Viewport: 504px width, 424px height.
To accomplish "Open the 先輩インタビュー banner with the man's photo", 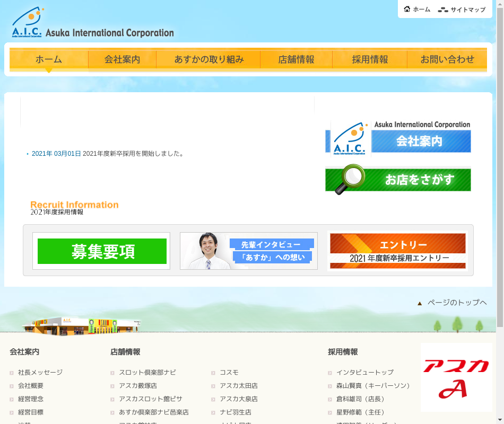I will (248, 251).
